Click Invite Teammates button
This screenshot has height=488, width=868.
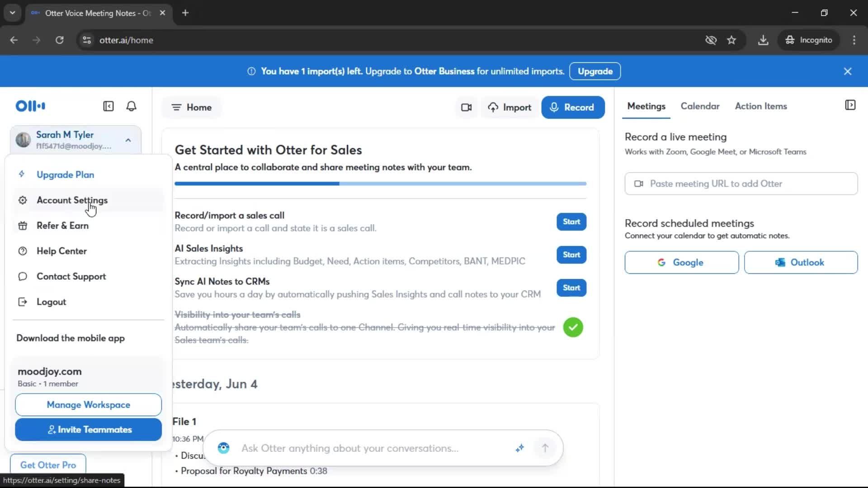tap(88, 430)
